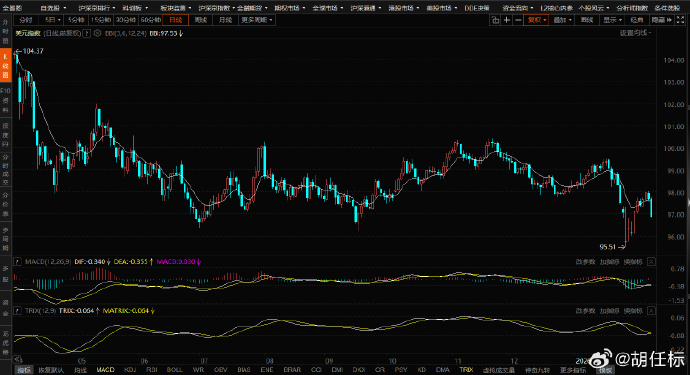690x375 pixels.
Task: Open 沪深京排行 menu dropdown
Action: pos(97,8)
